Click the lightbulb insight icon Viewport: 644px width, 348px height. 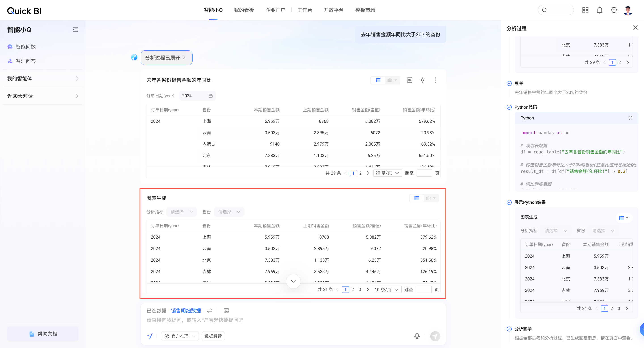[422, 80]
